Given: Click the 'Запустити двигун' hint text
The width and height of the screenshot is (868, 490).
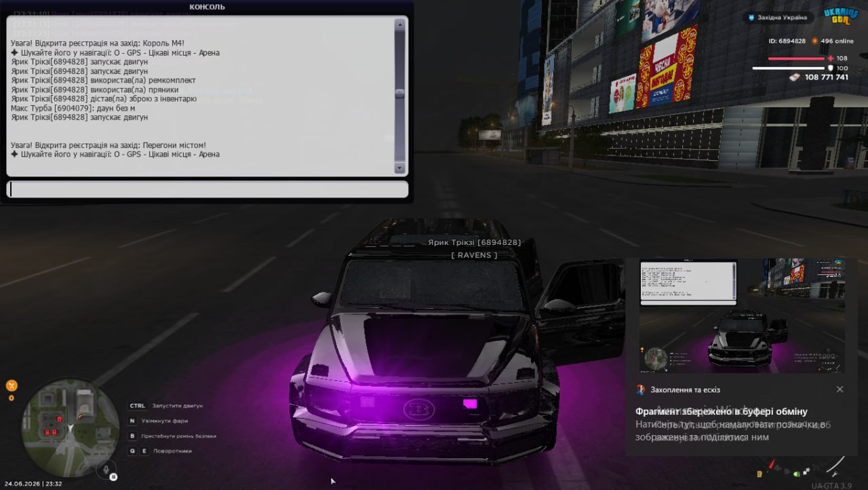Looking at the screenshot, I should (x=178, y=406).
